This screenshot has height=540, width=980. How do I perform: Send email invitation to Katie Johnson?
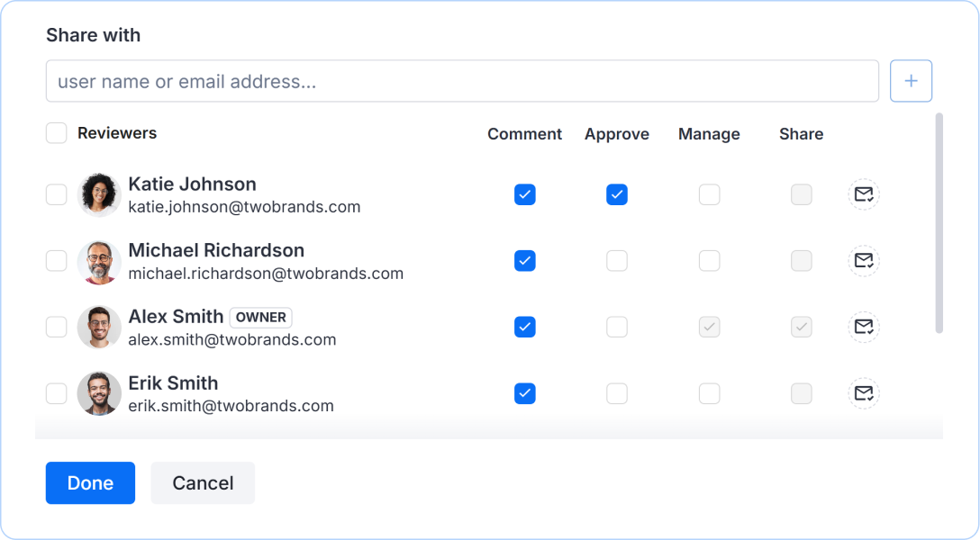click(x=864, y=194)
